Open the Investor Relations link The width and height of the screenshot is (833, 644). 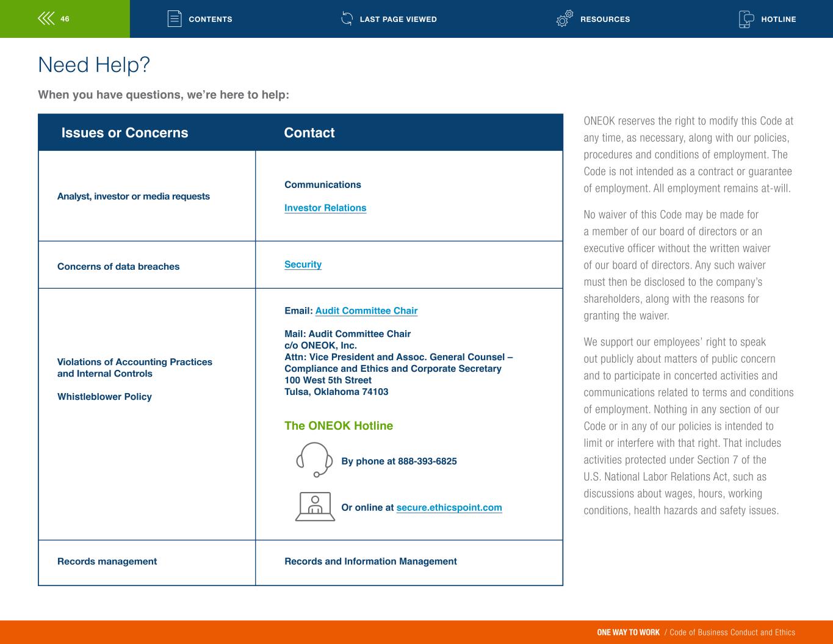pos(325,208)
